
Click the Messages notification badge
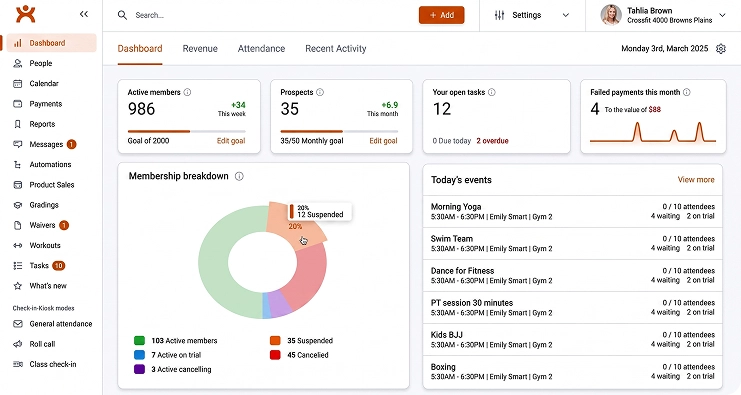point(71,144)
